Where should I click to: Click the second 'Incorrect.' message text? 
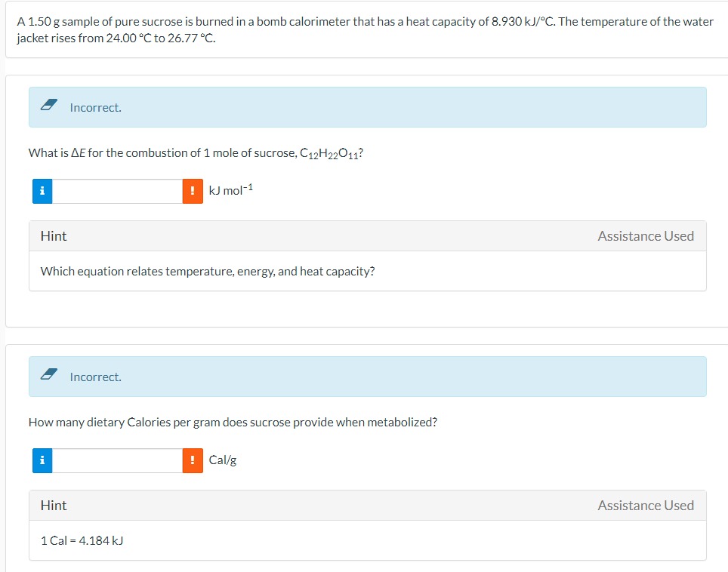tap(96, 377)
